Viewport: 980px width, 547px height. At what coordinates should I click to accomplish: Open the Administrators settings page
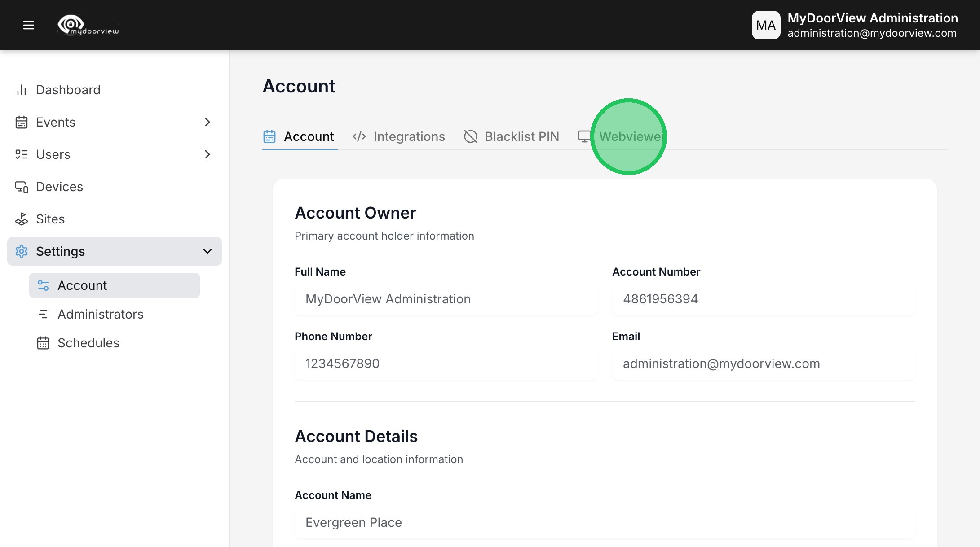click(x=100, y=314)
